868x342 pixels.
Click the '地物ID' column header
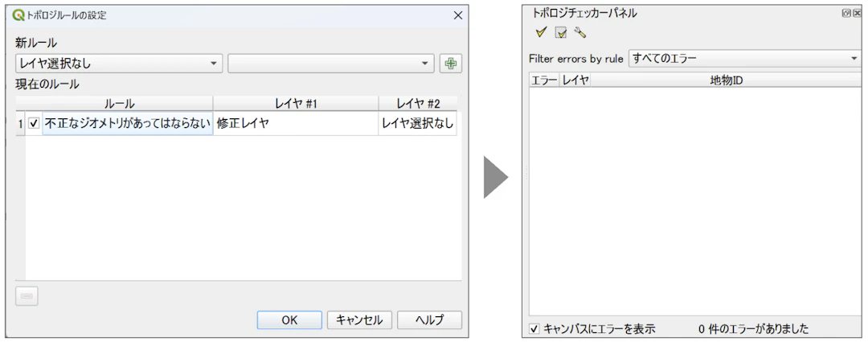point(727,80)
